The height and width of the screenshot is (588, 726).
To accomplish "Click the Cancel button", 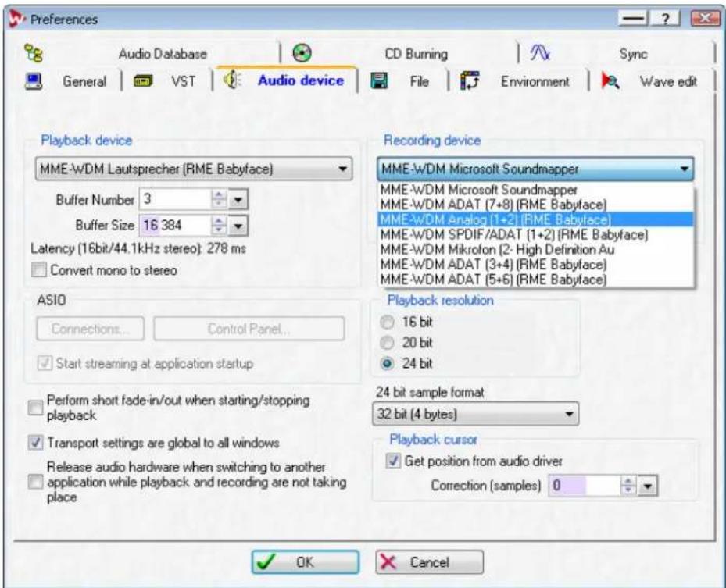I will click(x=430, y=562).
